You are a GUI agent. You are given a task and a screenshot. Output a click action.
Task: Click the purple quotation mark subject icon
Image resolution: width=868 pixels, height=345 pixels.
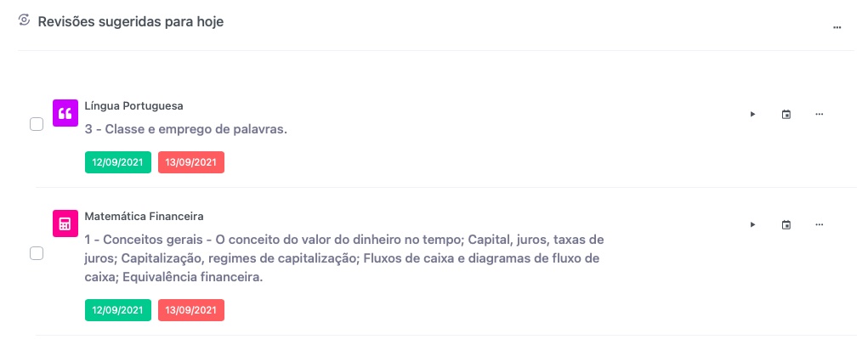click(65, 113)
